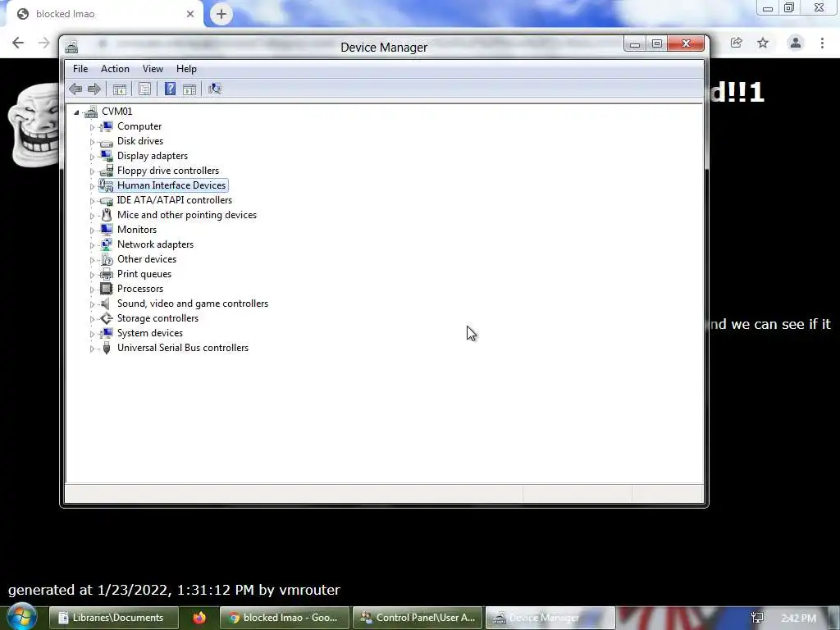Click the Storage controllers icon

(107, 318)
